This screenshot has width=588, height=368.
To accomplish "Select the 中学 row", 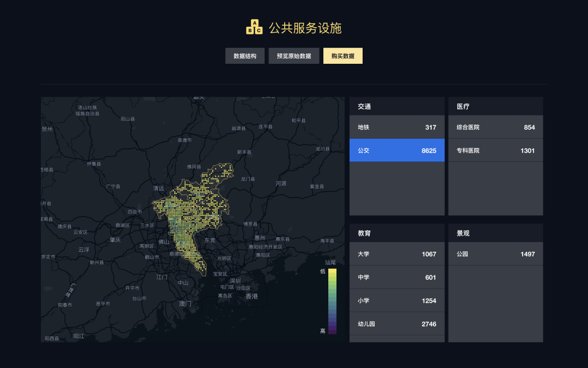I will pyautogui.click(x=397, y=277).
